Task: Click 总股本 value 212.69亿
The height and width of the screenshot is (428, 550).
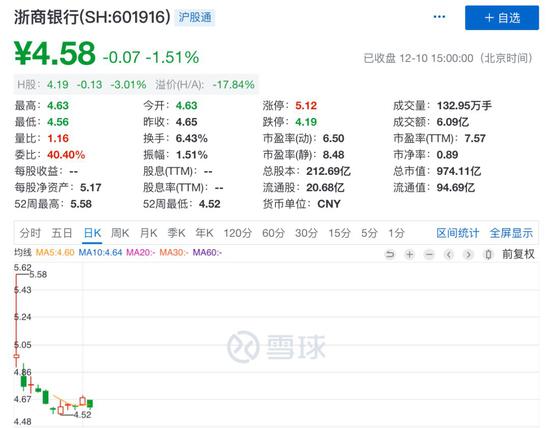Action: tap(328, 171)
